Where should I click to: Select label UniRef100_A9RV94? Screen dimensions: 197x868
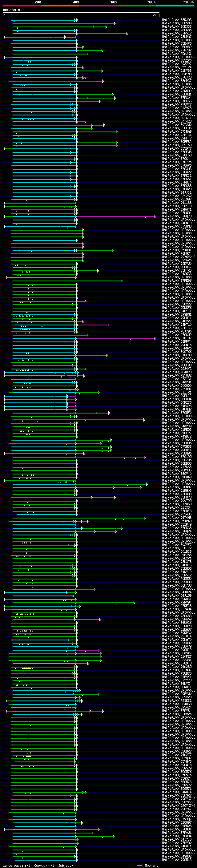pos(177,603)
